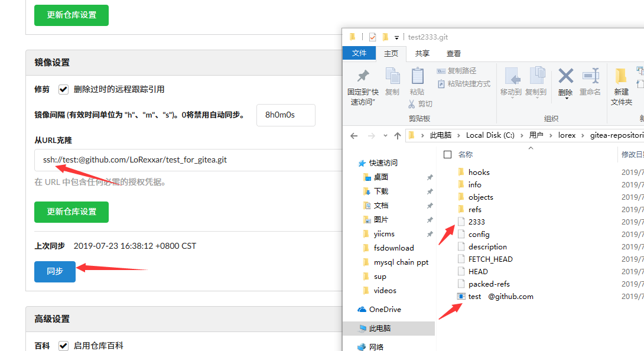
Task: Open the 查看 ribbon tab
Action: coord(453,53)
